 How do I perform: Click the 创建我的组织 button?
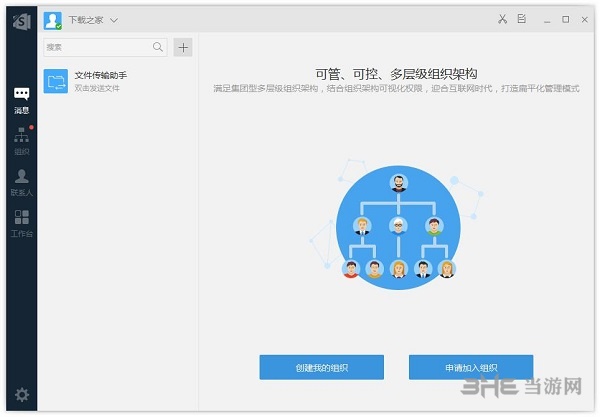[x=321, y=367]
